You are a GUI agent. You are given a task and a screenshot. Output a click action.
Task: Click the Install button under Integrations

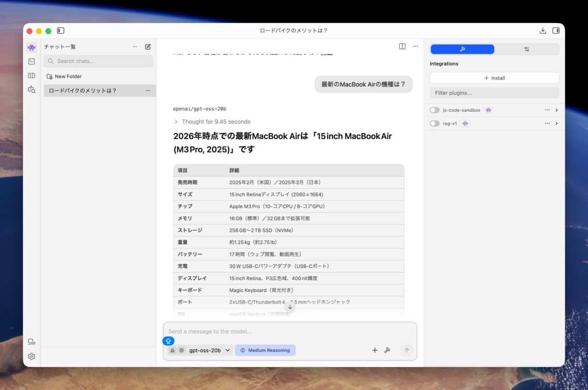tap(494, 78)
